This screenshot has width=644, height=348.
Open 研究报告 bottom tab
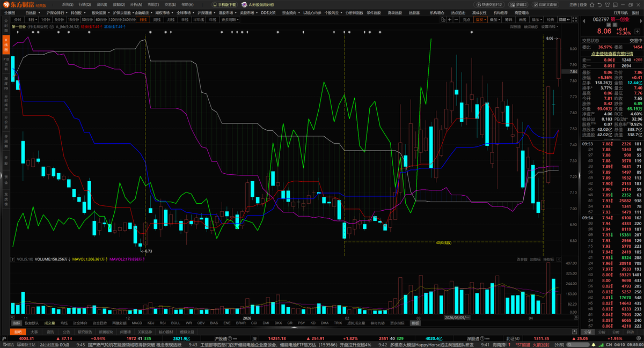pos(85,332)
